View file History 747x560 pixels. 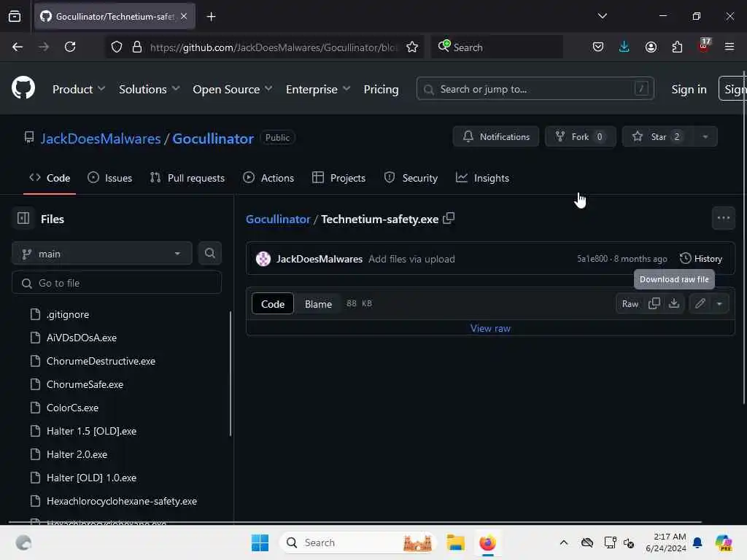(701, 259)
